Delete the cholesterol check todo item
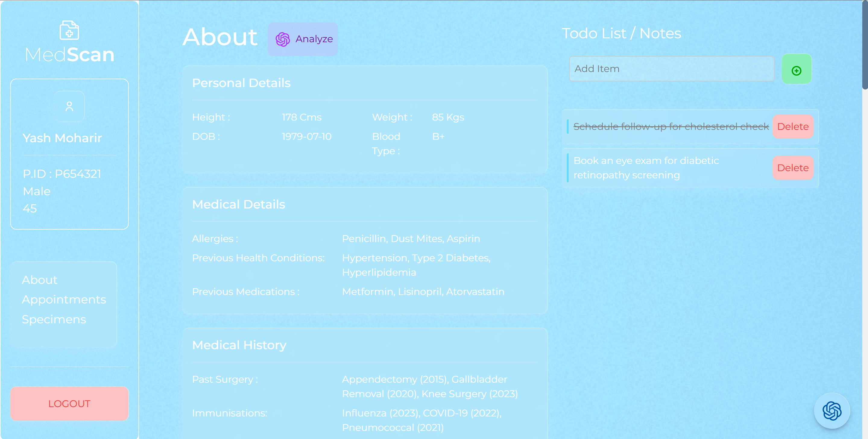This screenshot has width=868, height=439. pos(793,127)
